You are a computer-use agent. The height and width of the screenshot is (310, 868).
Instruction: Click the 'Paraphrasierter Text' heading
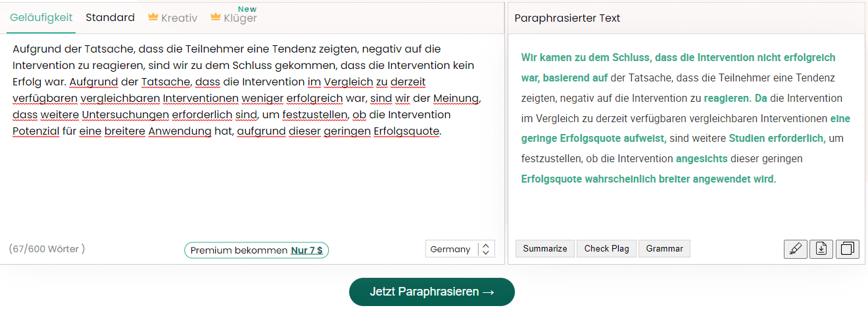click(x=567, y=18)
